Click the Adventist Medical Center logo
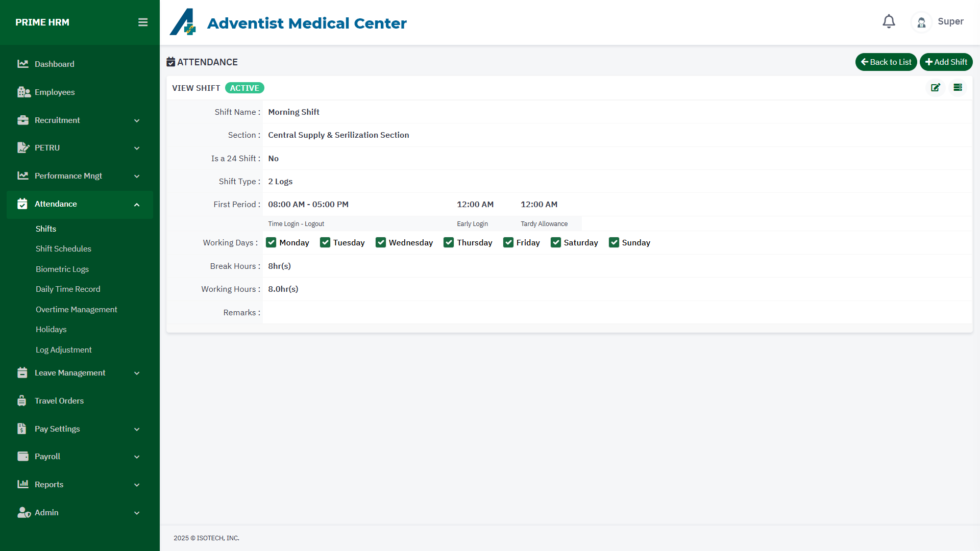The image size is (980, 551). (183, 22)
